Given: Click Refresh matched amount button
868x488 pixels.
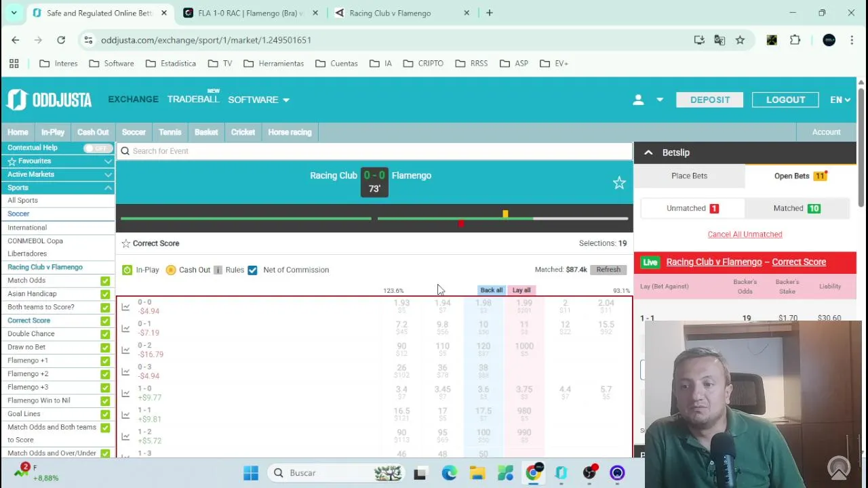Looking at the screenshot, I should [608, 270].
